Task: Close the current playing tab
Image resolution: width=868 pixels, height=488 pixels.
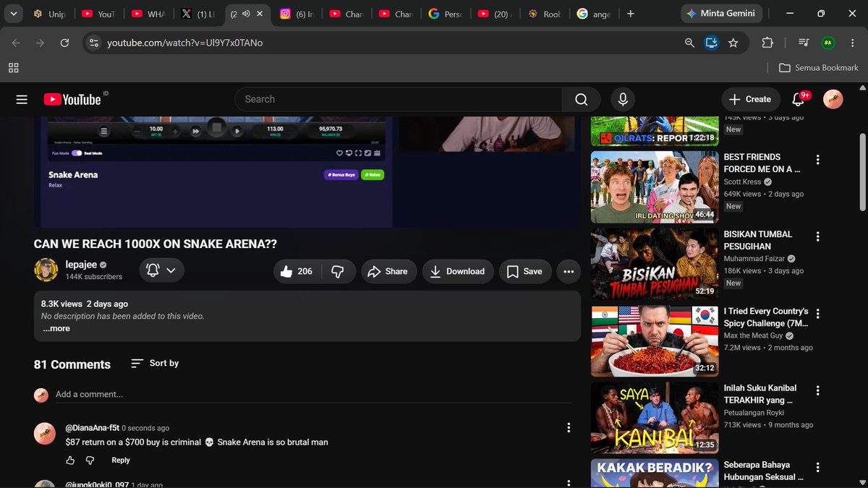Action: tap(260, 14)
